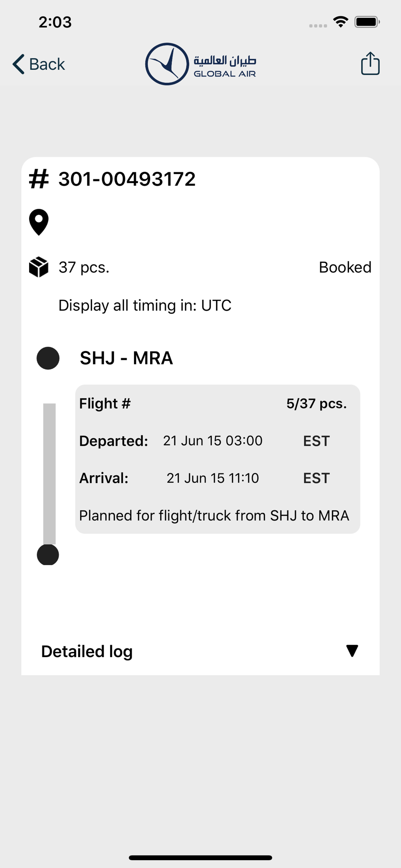
Task: Tap the bottom route timeline dot
Action: pos(48,554)
